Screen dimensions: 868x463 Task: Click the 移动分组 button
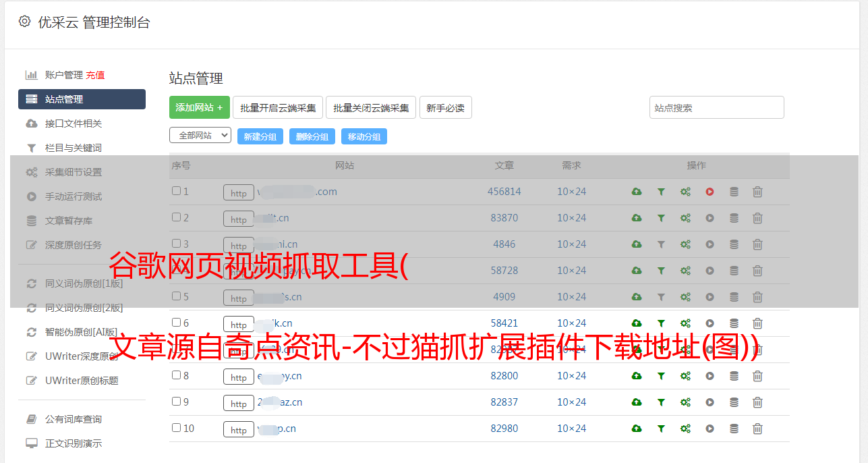364,136
